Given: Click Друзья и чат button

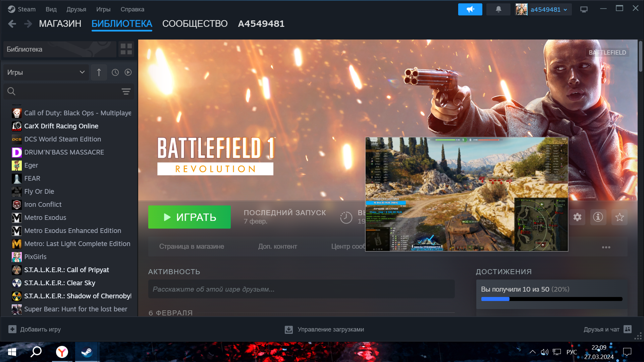Looking at the screenshot, I should [607, 329].
